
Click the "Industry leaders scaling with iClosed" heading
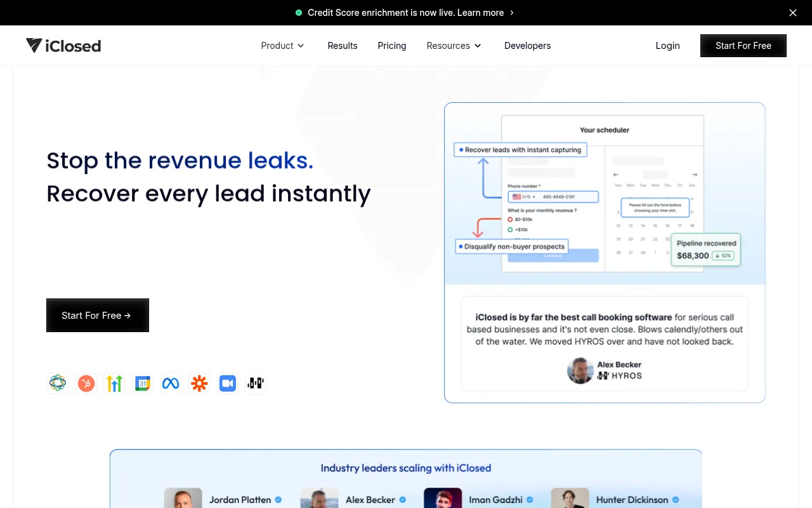tap(406, 468)
